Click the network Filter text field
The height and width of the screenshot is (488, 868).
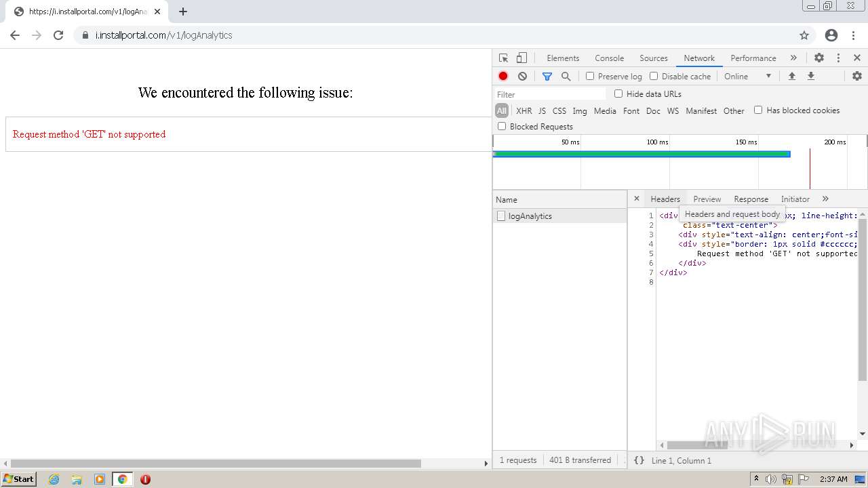coord(549,94)
